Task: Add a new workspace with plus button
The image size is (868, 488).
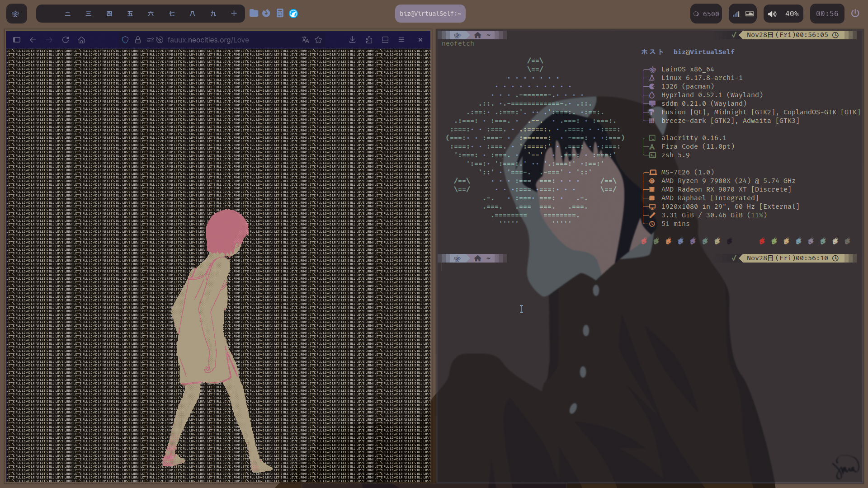Action: pos(234,14)
